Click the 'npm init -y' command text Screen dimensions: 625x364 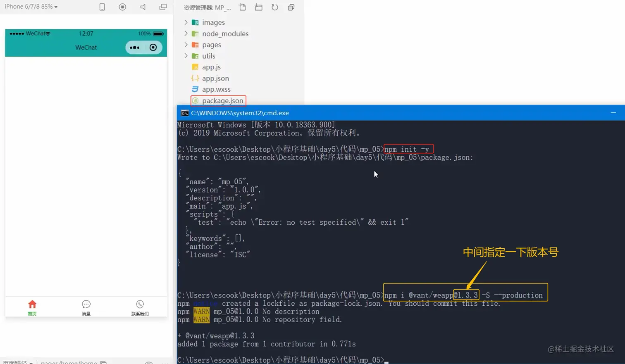click(407, 149)
